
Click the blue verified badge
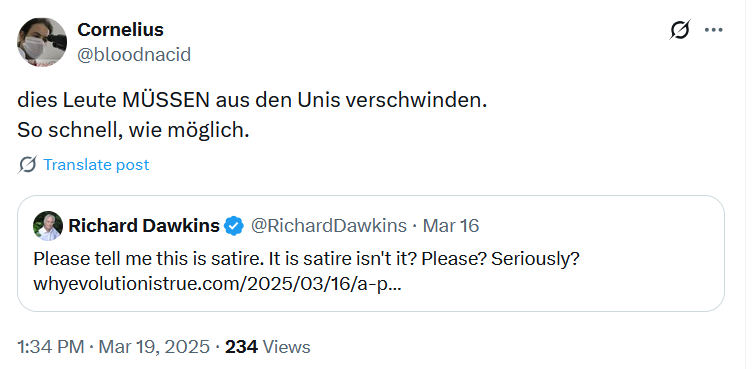[x=234, y=226]
